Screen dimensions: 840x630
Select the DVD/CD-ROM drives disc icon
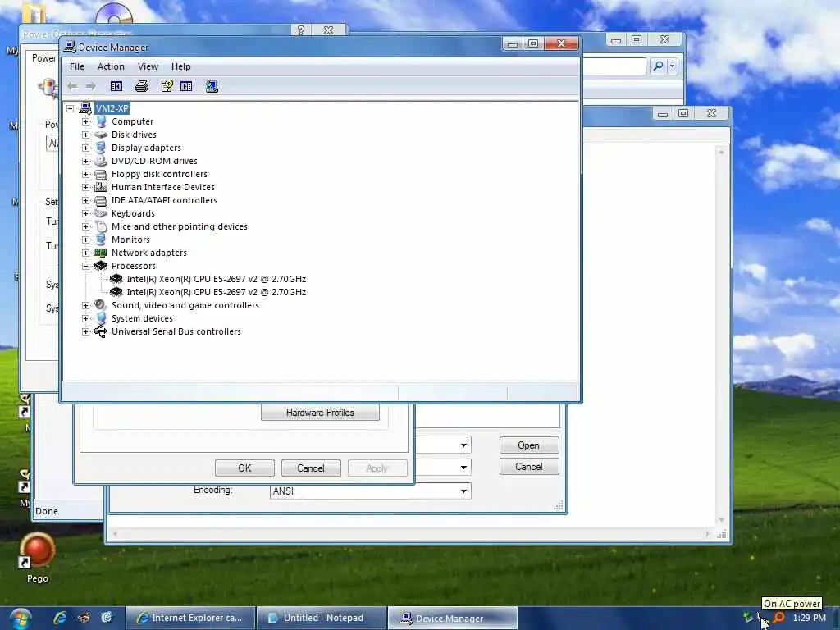click(101, 161)
